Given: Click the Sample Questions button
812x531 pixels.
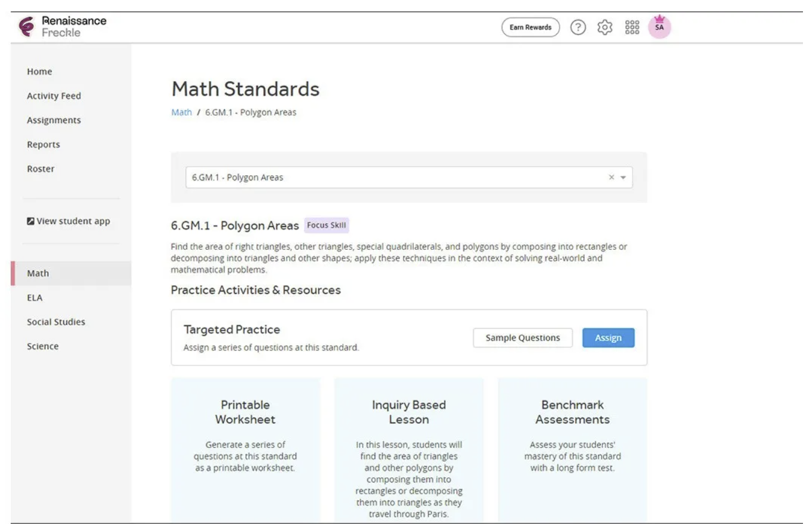Looking at the screenshot, I should 523,338.
